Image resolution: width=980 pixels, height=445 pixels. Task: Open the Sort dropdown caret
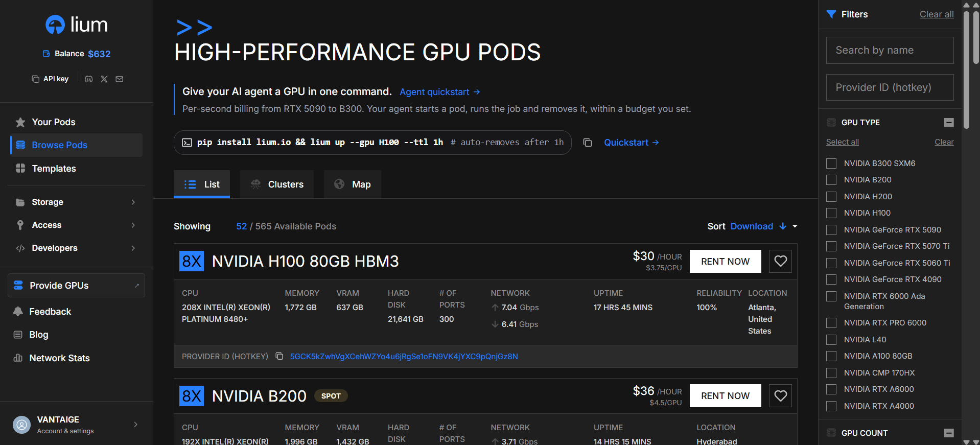(x=795, y=226)
